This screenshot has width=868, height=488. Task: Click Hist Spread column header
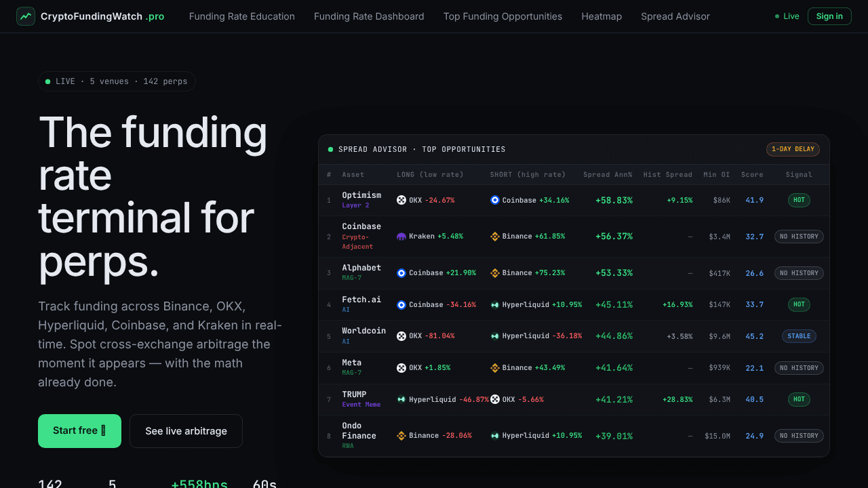tap(668, 175)
